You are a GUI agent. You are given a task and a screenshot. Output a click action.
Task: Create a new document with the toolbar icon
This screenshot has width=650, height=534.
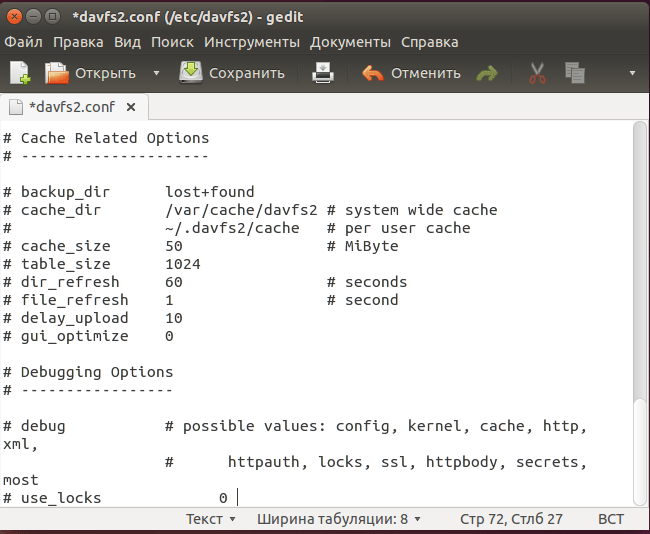(20, 73)
